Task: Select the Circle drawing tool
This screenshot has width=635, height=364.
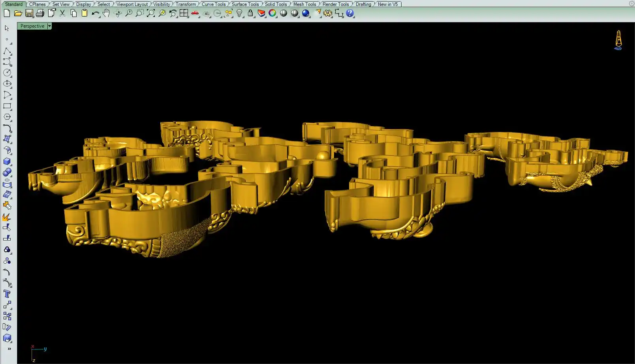Action: (7, 73)
